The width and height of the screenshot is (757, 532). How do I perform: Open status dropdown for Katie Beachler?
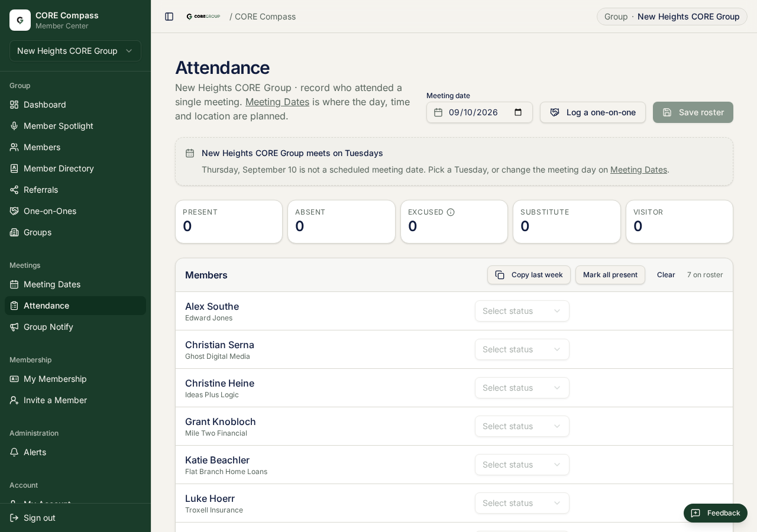pos(522,465)
